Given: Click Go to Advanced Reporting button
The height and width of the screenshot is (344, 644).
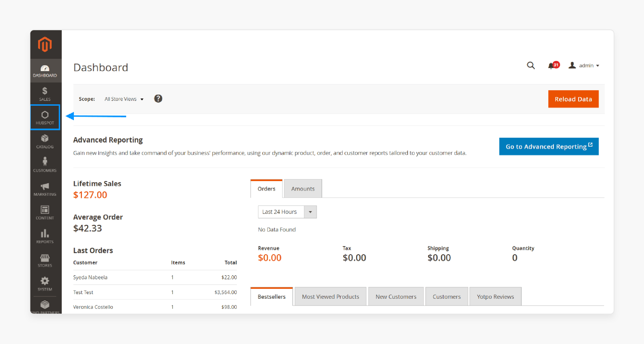Looking at the screenshot, I should (549, 146).
